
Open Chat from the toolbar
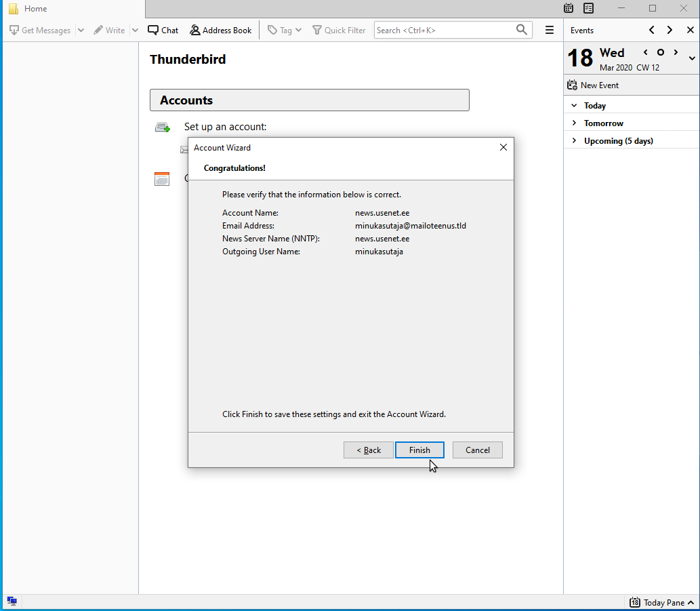coord(163,31)
